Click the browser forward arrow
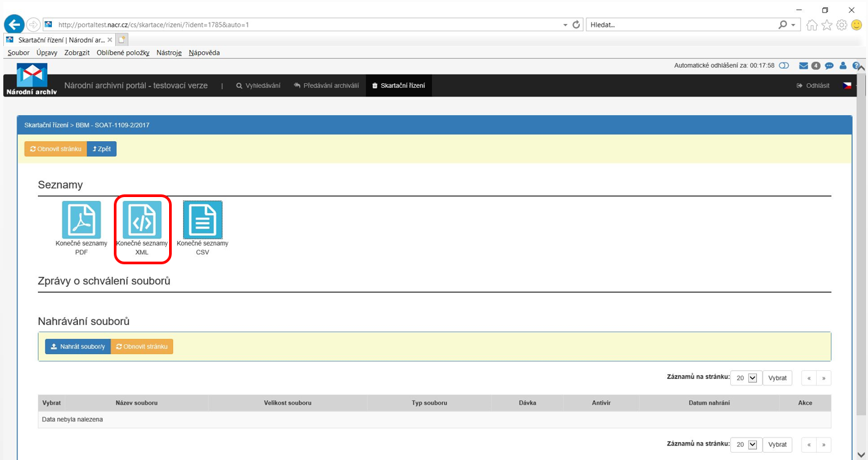Screen dimensions: 868x460 pos(33,25)
